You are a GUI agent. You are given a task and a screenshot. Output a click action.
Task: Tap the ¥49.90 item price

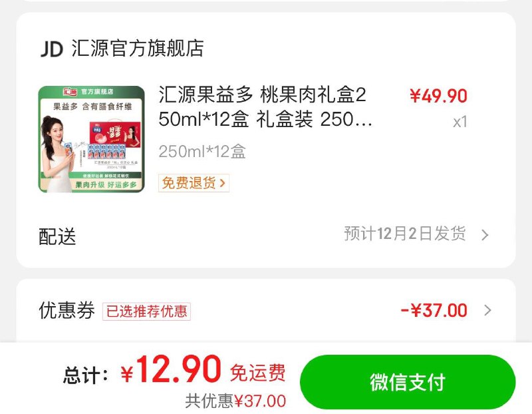pyautogui.click(x=438, y=96)
